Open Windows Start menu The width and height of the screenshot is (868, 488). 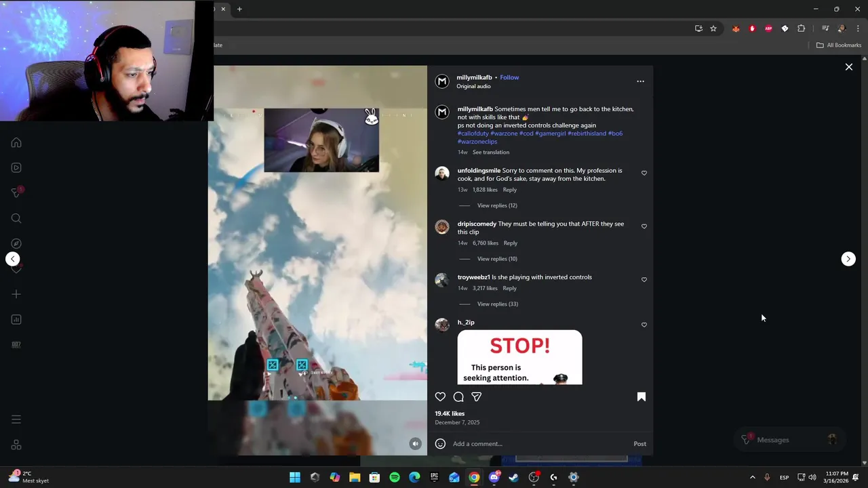pos(295,477)
